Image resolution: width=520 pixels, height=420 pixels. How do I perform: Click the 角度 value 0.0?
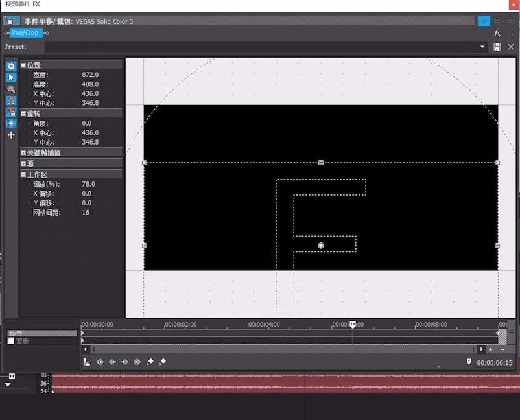[x=86, y=123]
